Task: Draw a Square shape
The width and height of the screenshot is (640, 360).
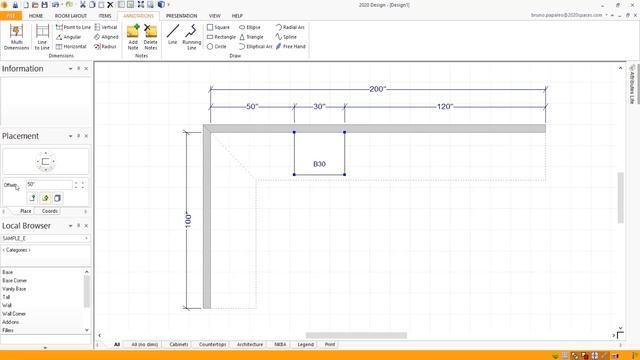Action: tap(218, 27)
